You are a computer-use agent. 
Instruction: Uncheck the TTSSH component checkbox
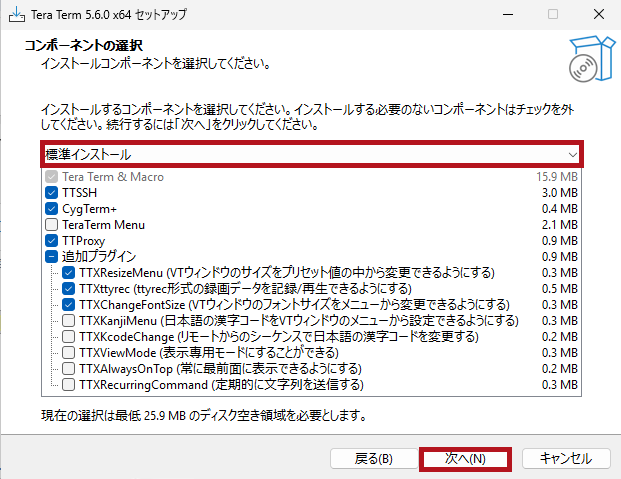52,192
